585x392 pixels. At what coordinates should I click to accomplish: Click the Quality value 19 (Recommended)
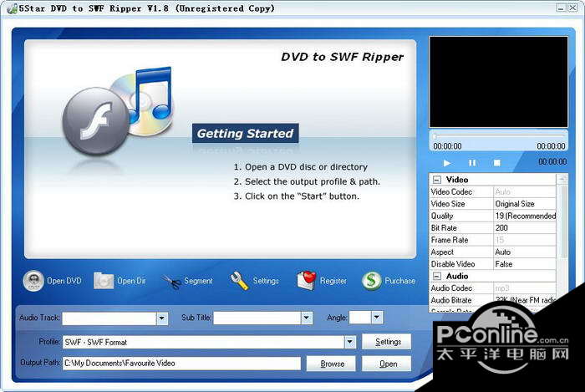click(x=525, y=216)
